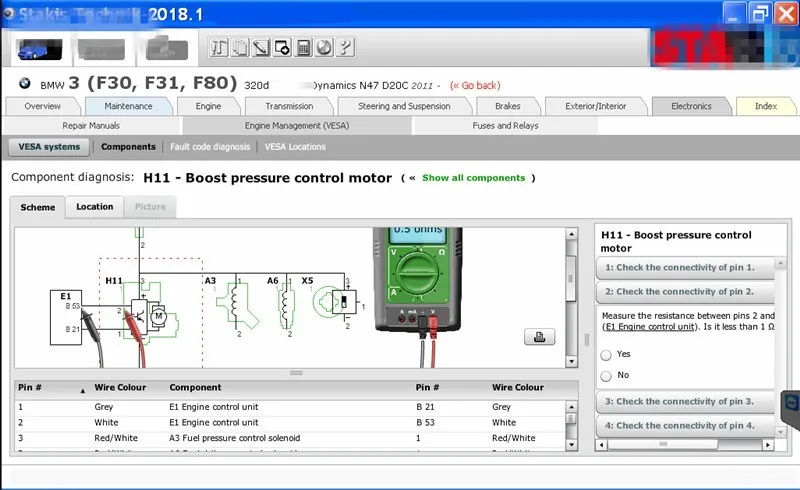Select the greyed van vehicle icon
This screenshot has height=490, width=800.
[101, 50]
